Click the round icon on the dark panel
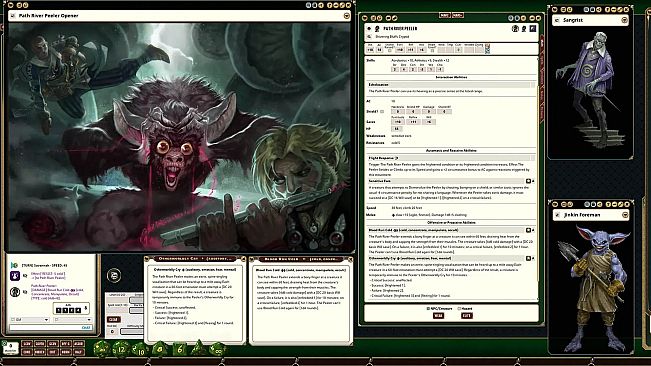651x366 pixels. click(114, 275)
